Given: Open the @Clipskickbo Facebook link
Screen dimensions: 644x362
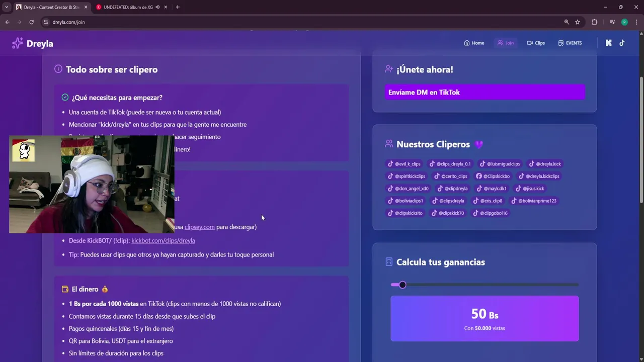Looking at the screenshot, I should point(493,176).
